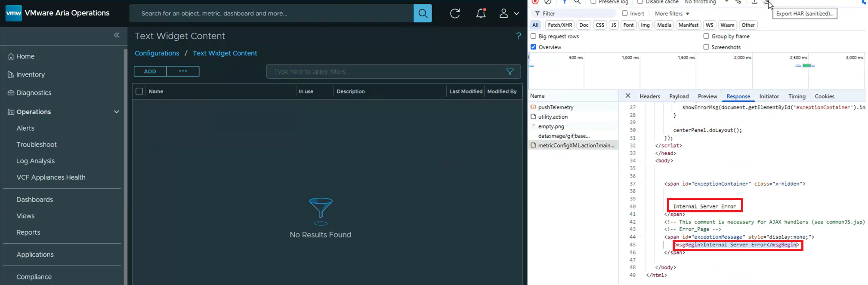Click the refresh icon in header
Screen dimensions: 868x285
tap(455, 13)
